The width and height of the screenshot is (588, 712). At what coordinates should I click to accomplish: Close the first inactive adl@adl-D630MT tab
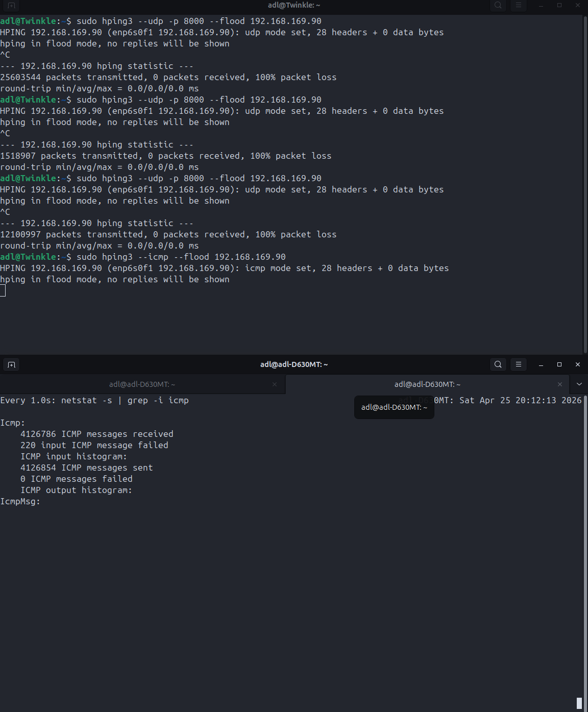point(275,384)
